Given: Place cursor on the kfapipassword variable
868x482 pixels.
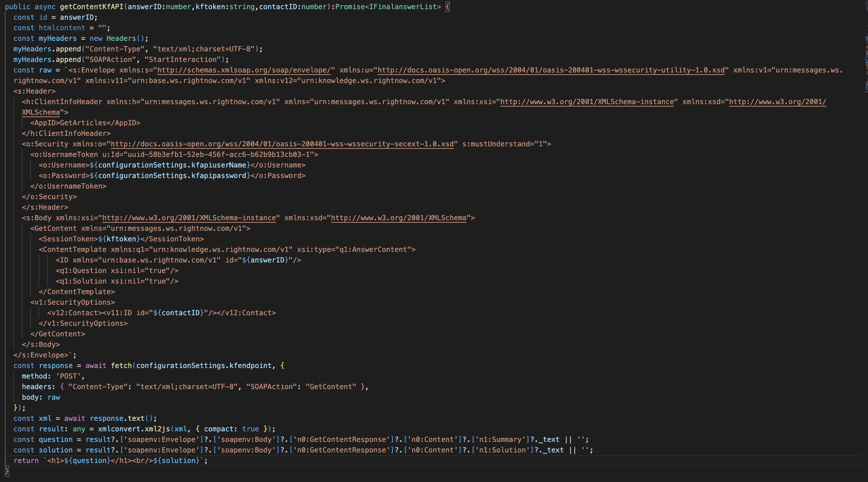Looking at the screenshot, I should click(x=218, y=176).
